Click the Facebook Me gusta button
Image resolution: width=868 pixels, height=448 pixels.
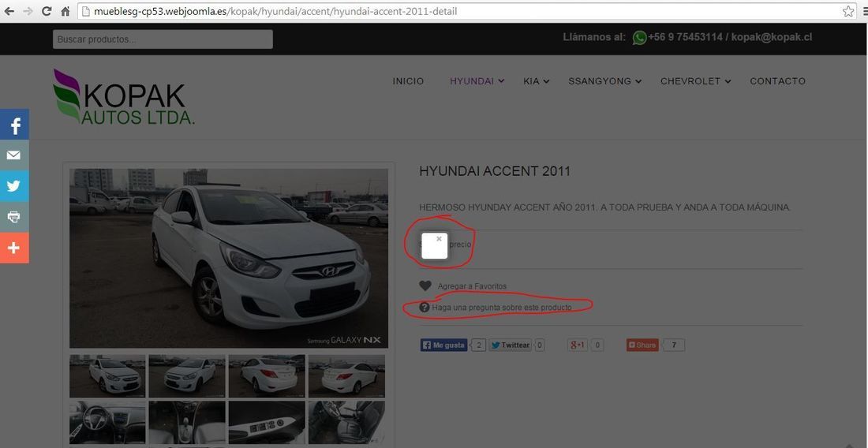(x=444, y=345)
